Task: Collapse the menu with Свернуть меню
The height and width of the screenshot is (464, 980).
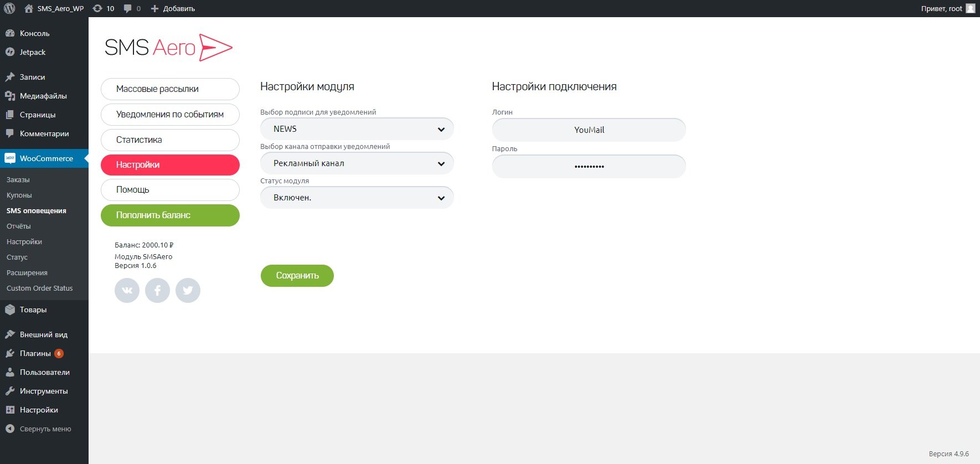Action: 44,429
